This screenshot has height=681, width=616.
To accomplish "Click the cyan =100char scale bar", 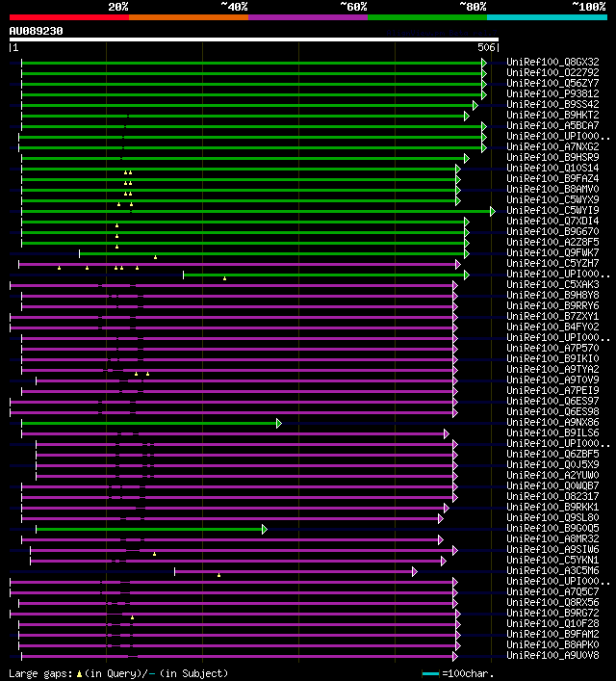I will tap(430, 674).
